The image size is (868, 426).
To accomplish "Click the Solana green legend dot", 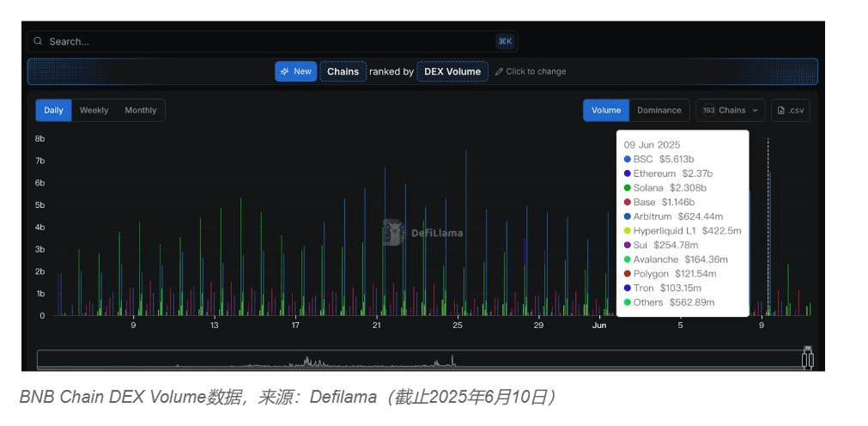I will (x=628, y=188).
